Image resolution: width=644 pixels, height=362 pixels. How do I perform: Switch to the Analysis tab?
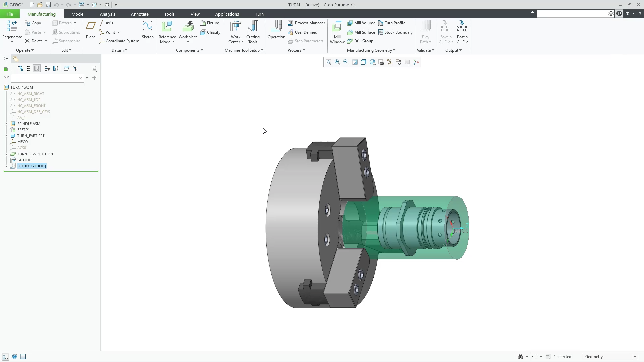108,14
